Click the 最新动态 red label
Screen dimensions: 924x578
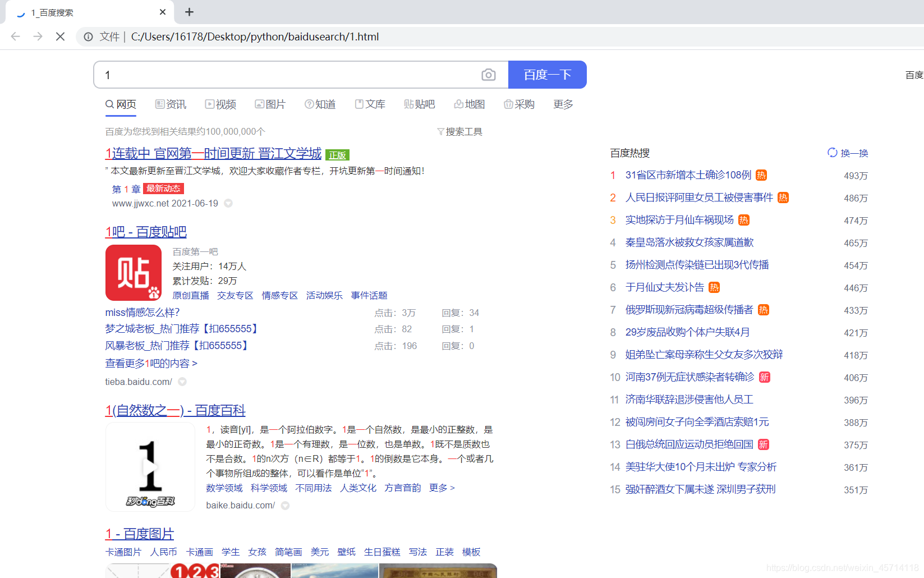[x=163, y=189]
